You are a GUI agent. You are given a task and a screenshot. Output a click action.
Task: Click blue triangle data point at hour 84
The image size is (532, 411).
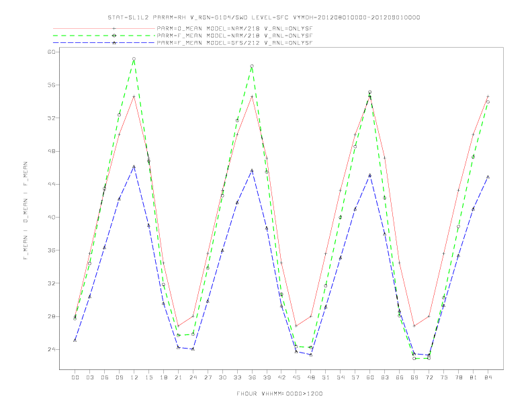[x=488, y=177]
